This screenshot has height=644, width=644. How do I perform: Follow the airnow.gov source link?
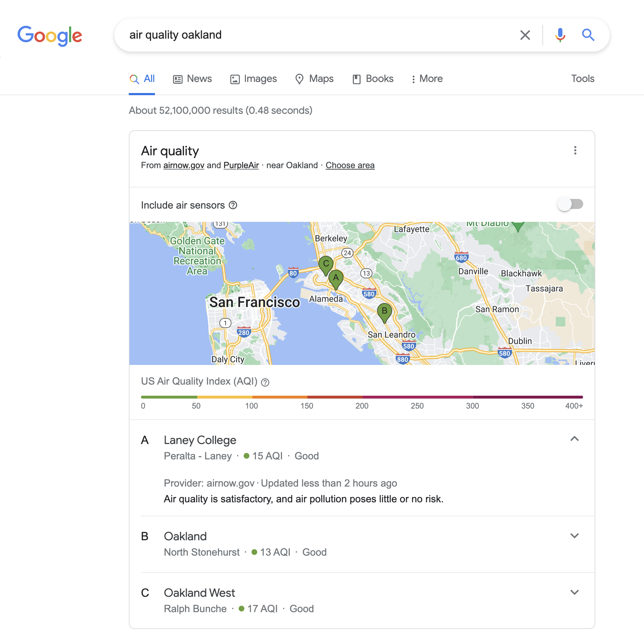[184, 165]
